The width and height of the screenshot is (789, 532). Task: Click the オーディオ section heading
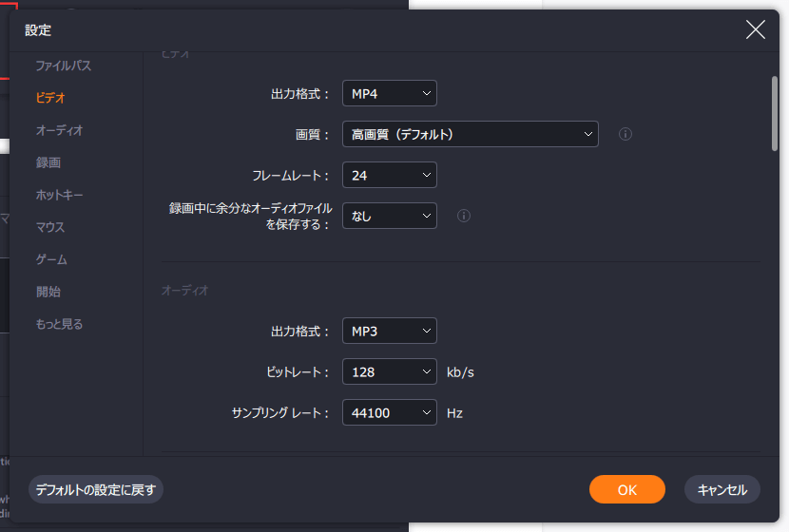coord(184,290)
